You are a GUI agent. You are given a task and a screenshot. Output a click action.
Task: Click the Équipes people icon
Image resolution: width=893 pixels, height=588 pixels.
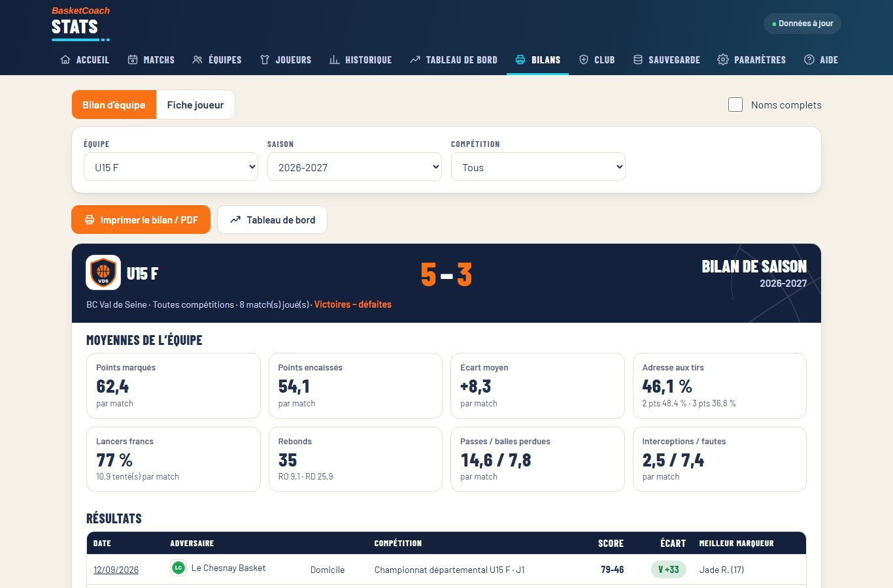coord(197,59)
